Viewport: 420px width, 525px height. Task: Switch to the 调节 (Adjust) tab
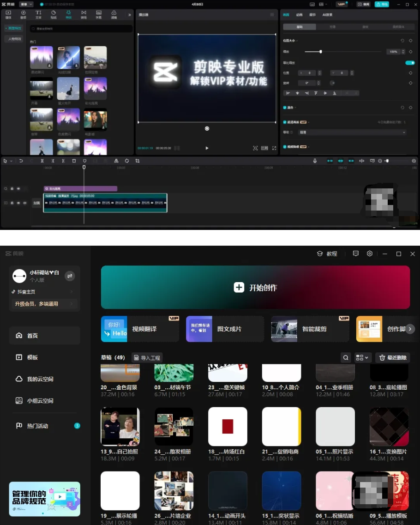point(312,15)
